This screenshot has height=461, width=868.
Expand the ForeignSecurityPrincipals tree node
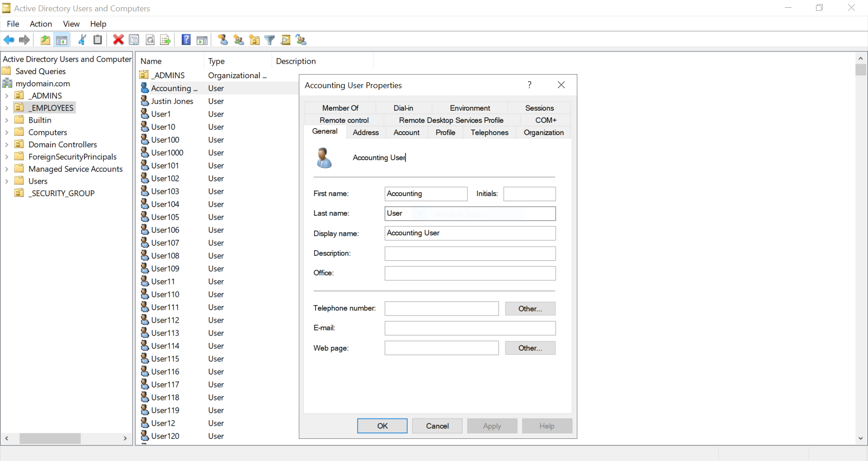point(7,157)
